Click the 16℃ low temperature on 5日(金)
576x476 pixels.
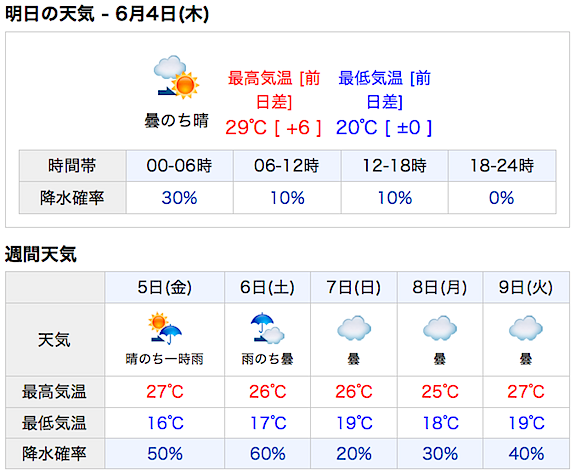(165, 423)
